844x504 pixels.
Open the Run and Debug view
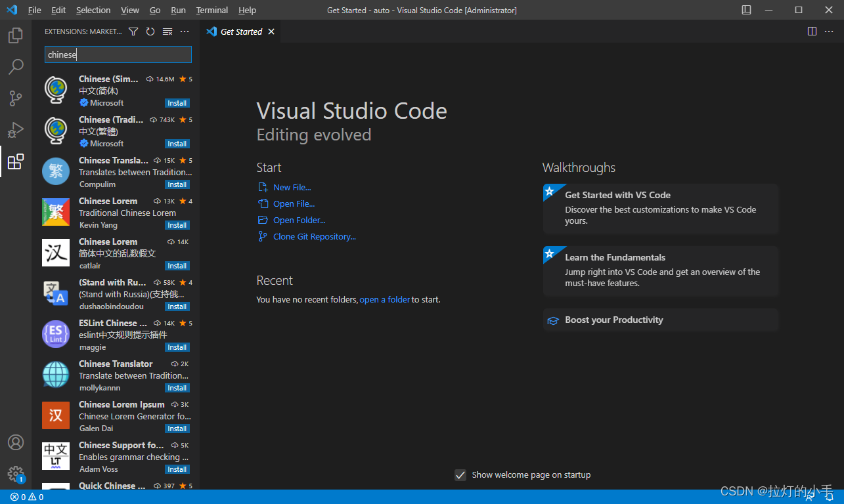[16, 129]
